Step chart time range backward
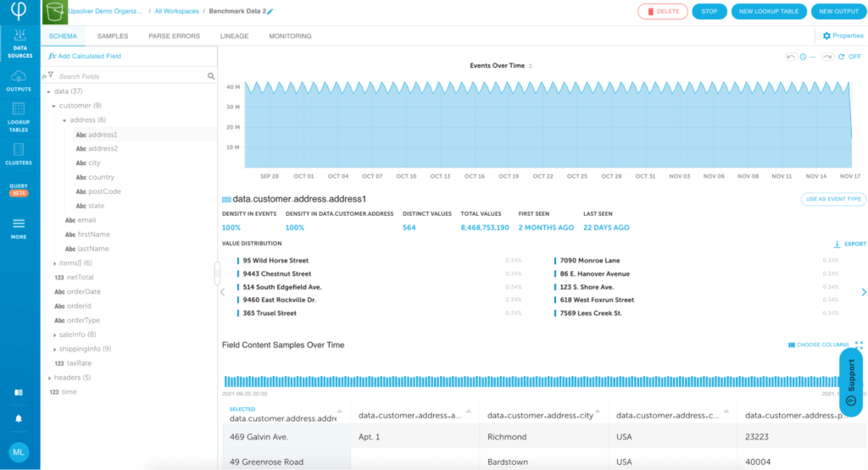The width and height of the screenshot is (868, 470). tap(791, 57)
